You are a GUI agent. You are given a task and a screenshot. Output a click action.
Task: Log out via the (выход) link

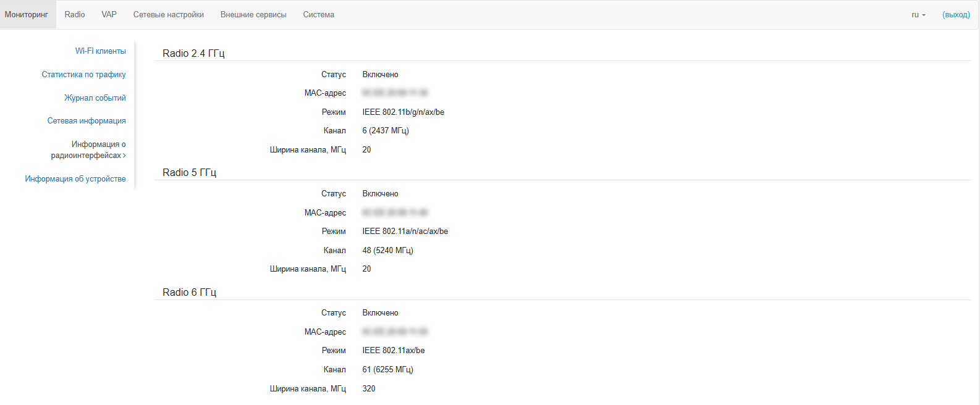click(956, 15)
